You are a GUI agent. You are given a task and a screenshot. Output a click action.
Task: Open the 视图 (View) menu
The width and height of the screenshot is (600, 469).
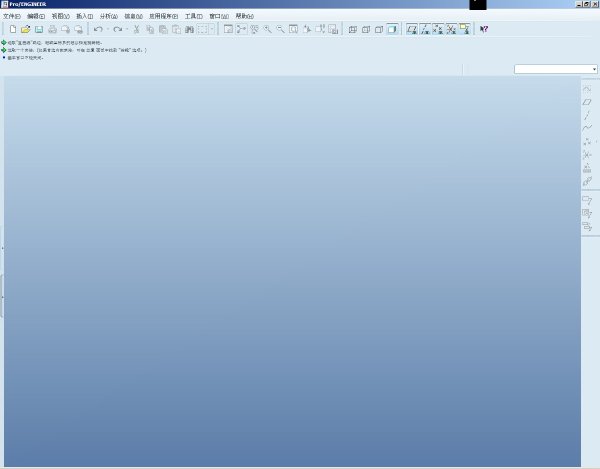(60, 16)
